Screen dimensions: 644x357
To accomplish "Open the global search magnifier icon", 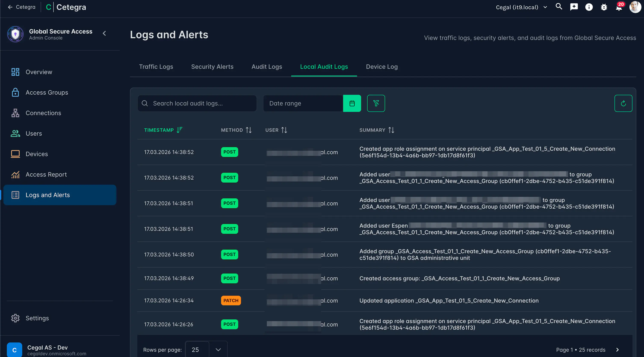I will pyautogui.click(x=559, y=7).
